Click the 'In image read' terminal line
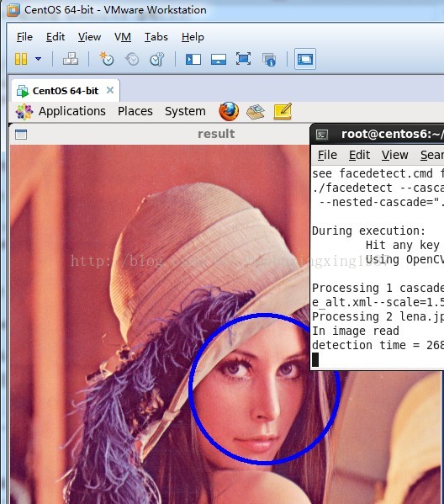Viewport: 444px width, 504px height. pos(356,331)
